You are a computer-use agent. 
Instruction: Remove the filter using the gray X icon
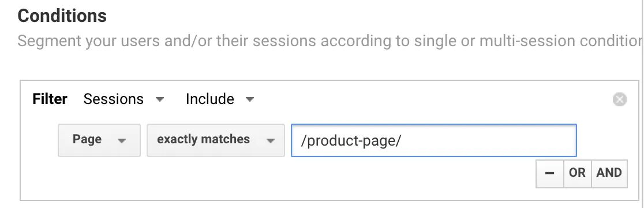(619, 99)
